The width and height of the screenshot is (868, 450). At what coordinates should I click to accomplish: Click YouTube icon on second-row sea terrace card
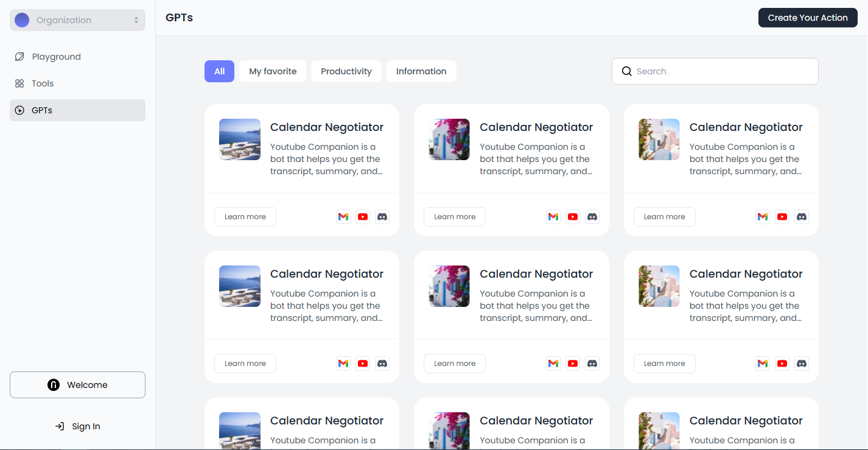(363, 364)
